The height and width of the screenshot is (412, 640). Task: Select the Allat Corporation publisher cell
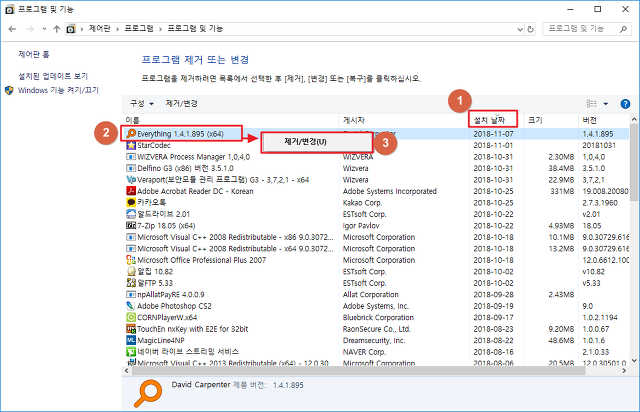coord(371,294)
